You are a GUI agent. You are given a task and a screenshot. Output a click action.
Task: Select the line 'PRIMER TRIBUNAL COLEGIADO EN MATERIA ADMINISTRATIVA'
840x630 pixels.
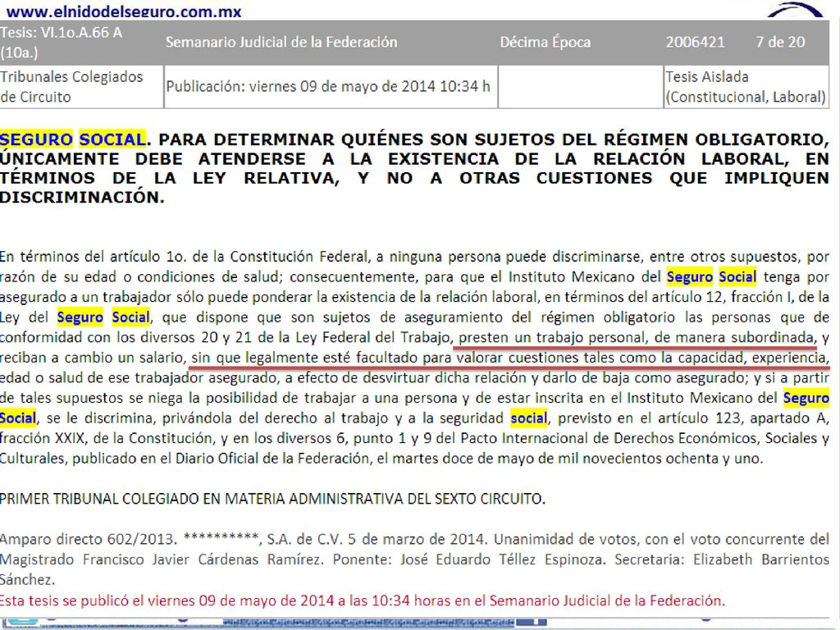272,499
